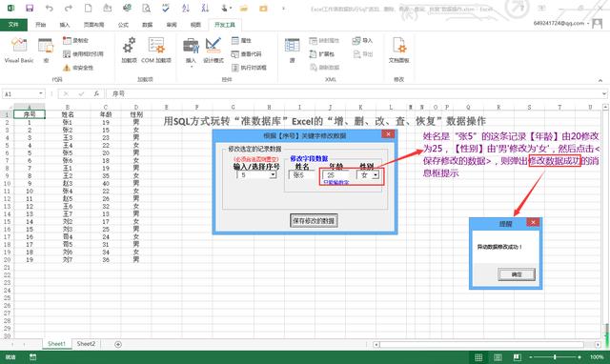Click the Spelling check ABC icon
This screenshot has width=610, height=364.
coord(166,8)
